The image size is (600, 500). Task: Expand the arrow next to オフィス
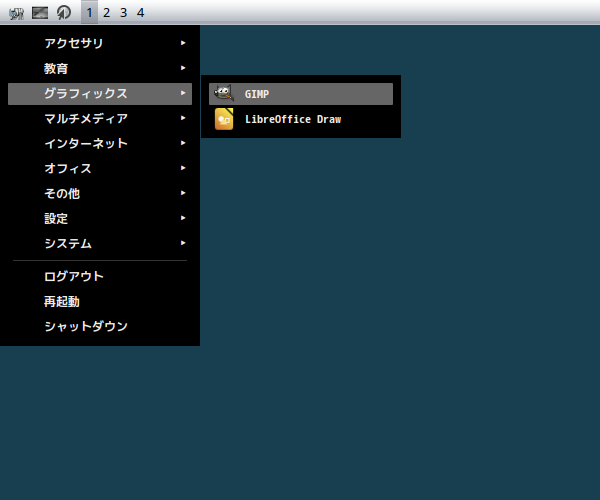point(183,168)
